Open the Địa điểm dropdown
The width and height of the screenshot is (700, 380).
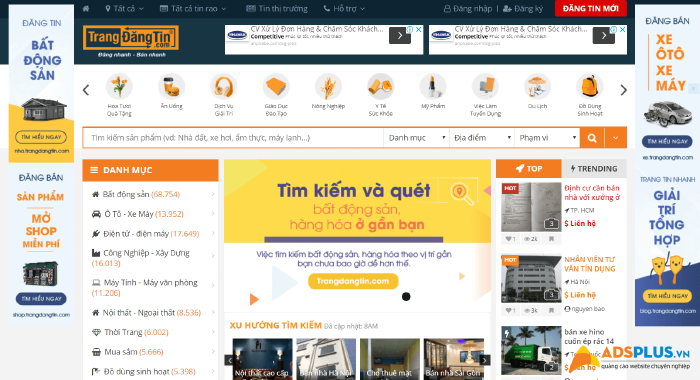pyautogui.click(x=482, y=138)
